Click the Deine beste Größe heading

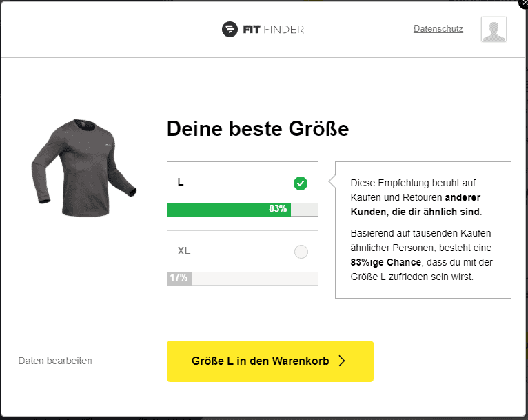click(258, 129)
